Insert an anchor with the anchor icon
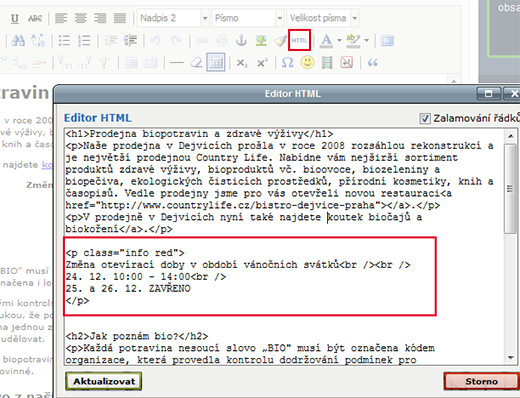520x398 pixels. click(241, 40)
